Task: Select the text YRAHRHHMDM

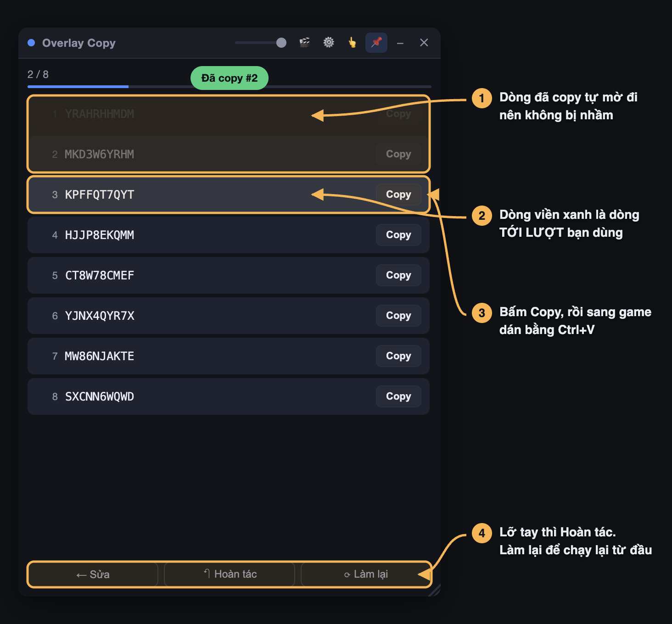Action: pos(100,114)
